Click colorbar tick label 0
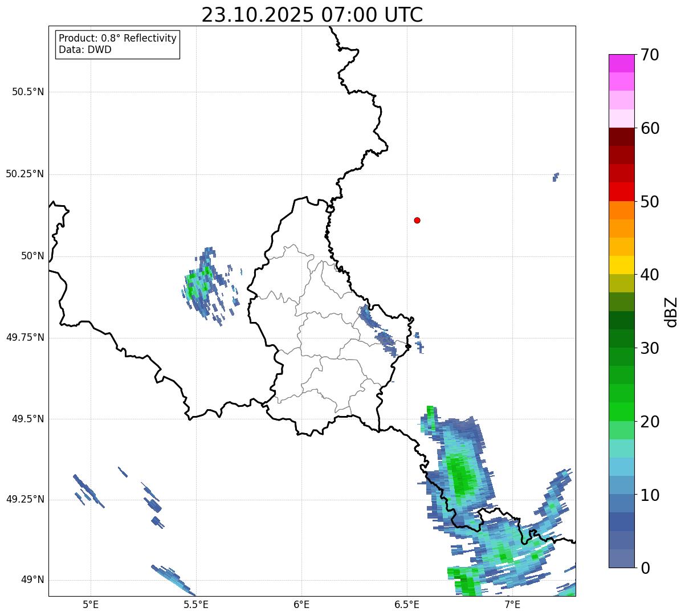 645,568
